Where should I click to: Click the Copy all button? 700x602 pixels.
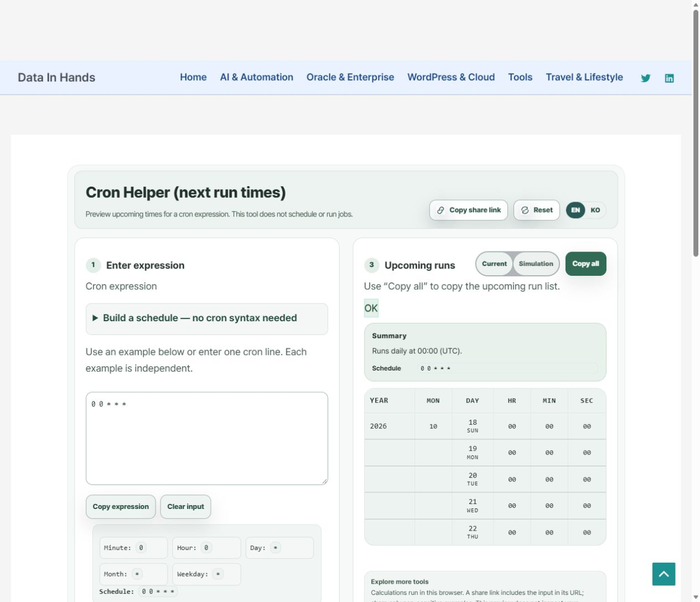coord(585,264)
